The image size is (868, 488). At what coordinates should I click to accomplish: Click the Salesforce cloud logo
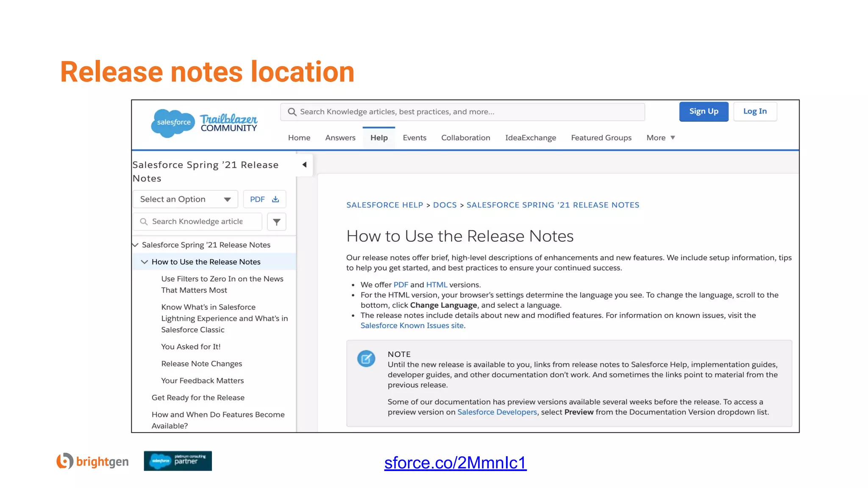(173, 123)
